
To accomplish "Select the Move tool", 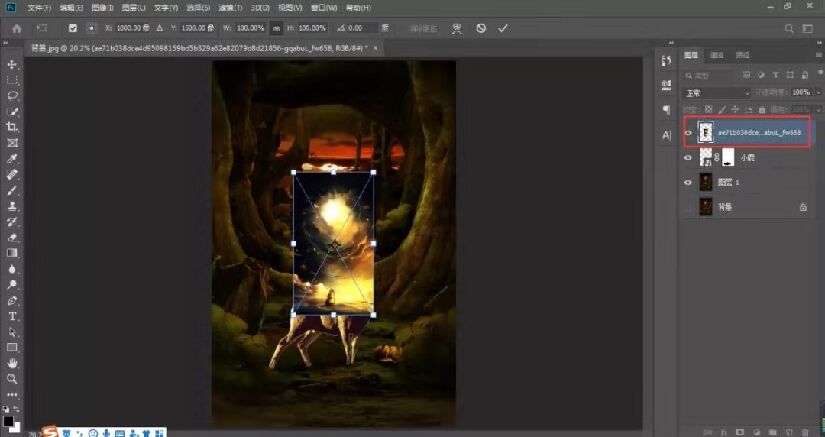I will pyautogui.click(x=12, y=64).
